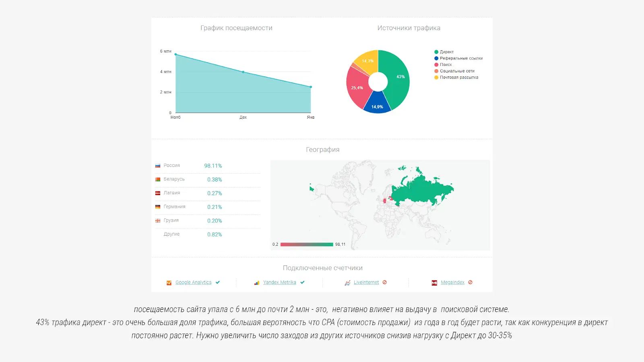Click the Нояб axis label
Viewport: 644px width, 362px height.
click(175, 117)
